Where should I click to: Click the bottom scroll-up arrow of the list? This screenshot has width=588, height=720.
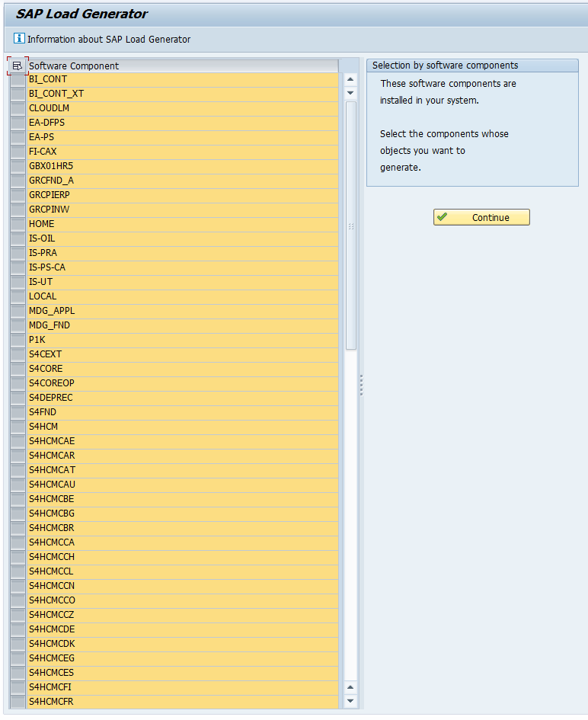click(x=350, y=687)
